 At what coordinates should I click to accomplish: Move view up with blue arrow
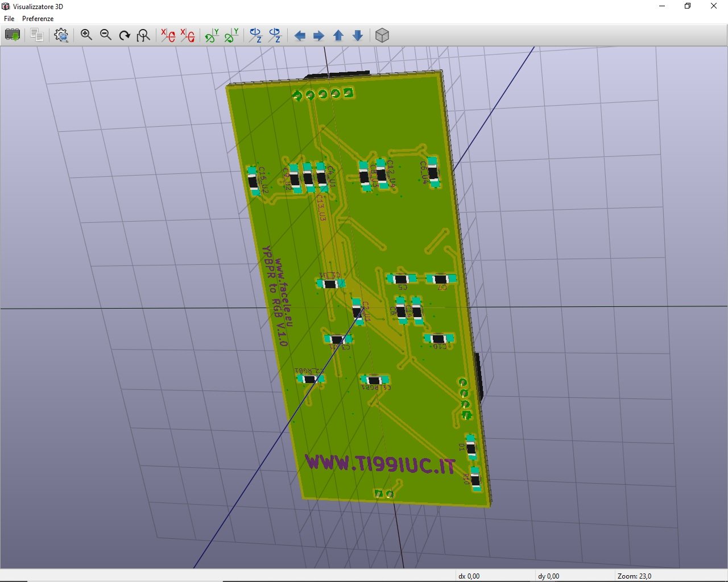point(338,36)
